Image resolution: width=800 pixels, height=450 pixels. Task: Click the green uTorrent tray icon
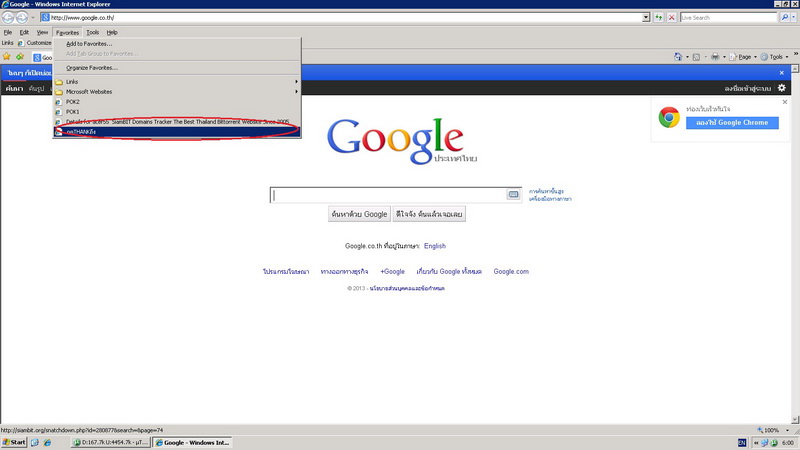coord(774,443)
